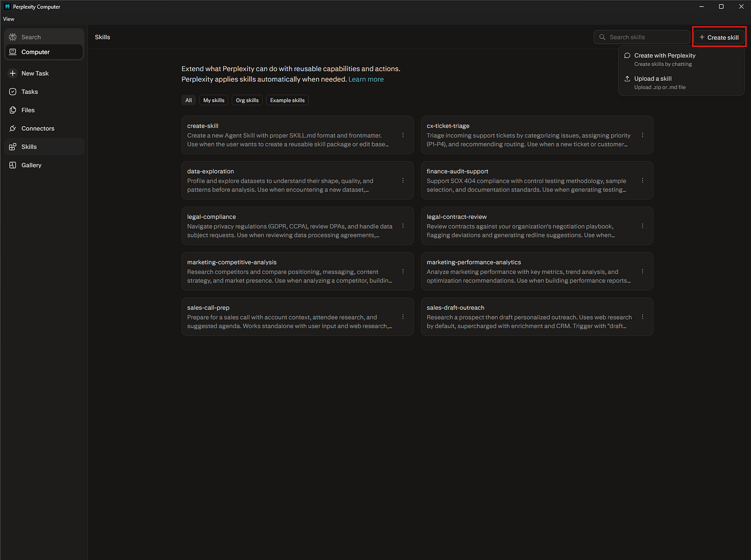Switch to Search mode in sidebar
This screenshot has height=560, width=751.
[44, 37]
